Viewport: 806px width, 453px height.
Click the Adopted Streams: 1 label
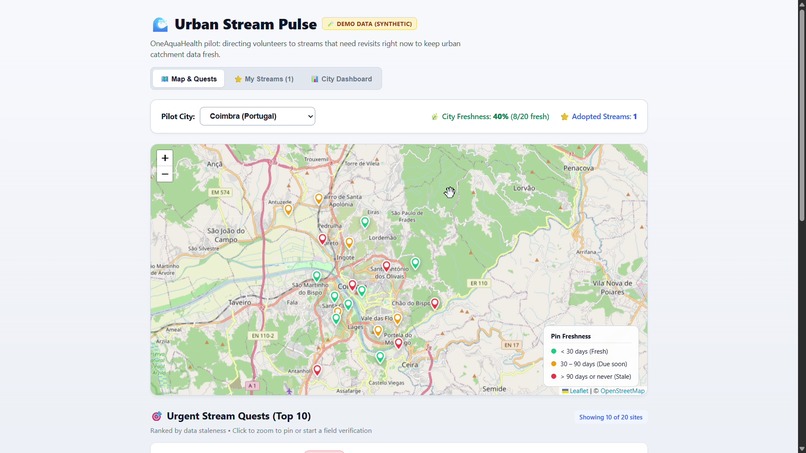[604, 117]
